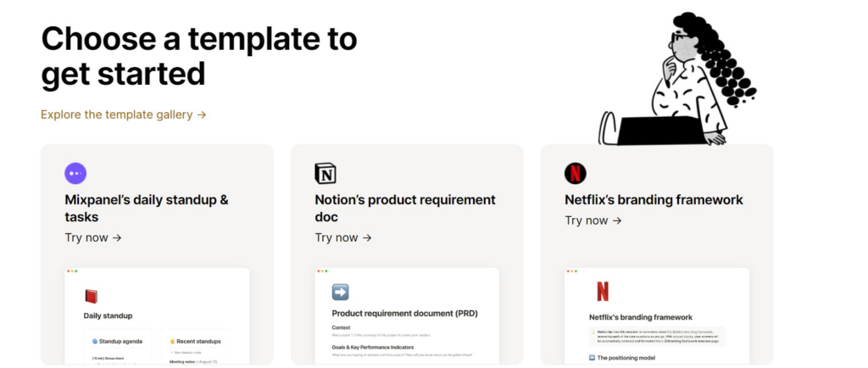The image size is (868, 368).
Task: Click Try now under Netflix's branding framework
Action: (x=593, y=220)
